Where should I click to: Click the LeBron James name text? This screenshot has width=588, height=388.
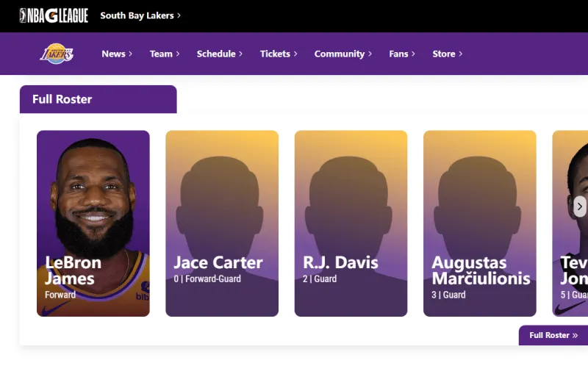click(73, 270)
